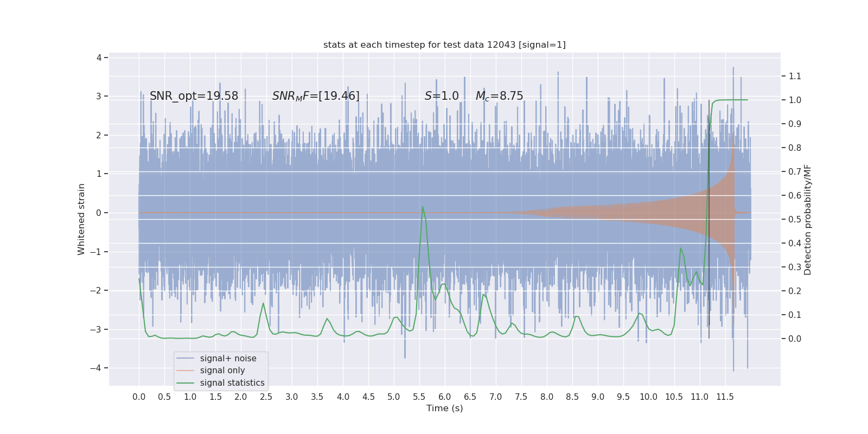This screenshot has height=434, width=868.
Task: Select the SNR_opt=19.58 annotation
Action: point(194,96)
